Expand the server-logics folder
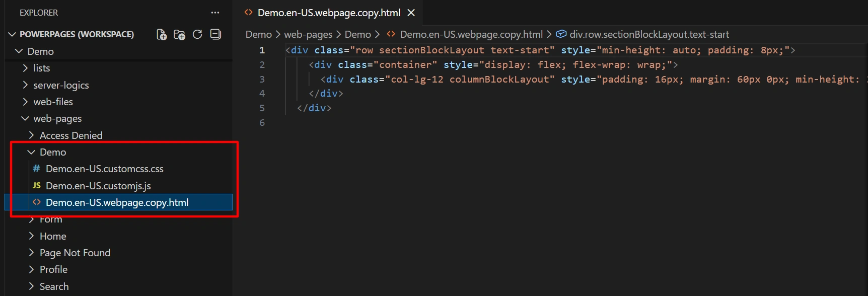This screenshot has width=868, height=296. click(25, 85)
